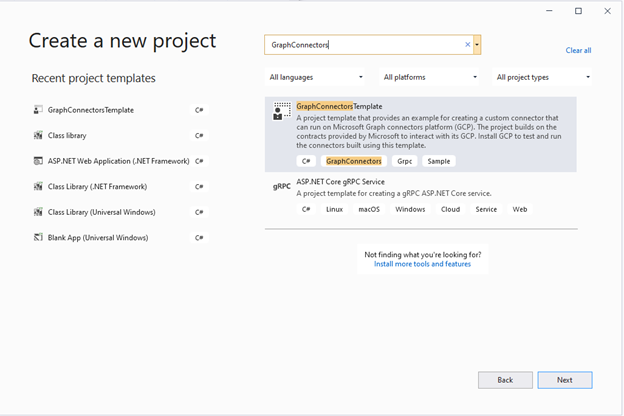The height and width of the screenshot is (416, 624).
Task: Expand the search history dropdown arrow
Action: (478, 45)
